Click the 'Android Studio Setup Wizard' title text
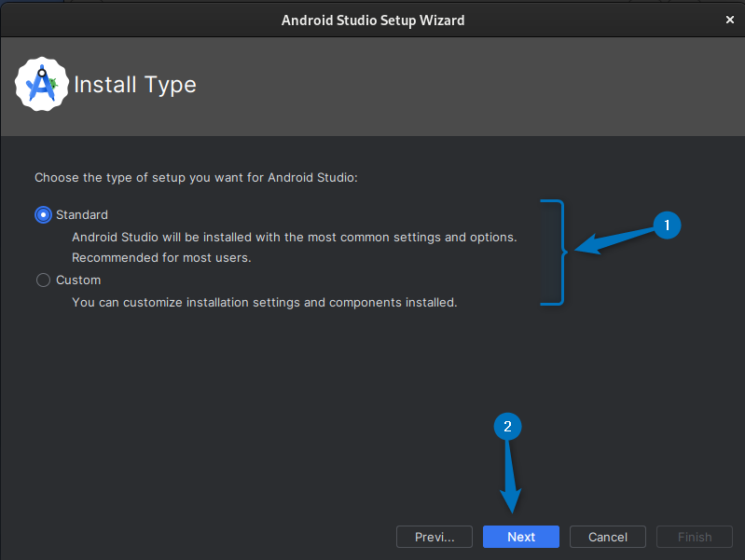745x560 pixels. [x=373, y=20]
